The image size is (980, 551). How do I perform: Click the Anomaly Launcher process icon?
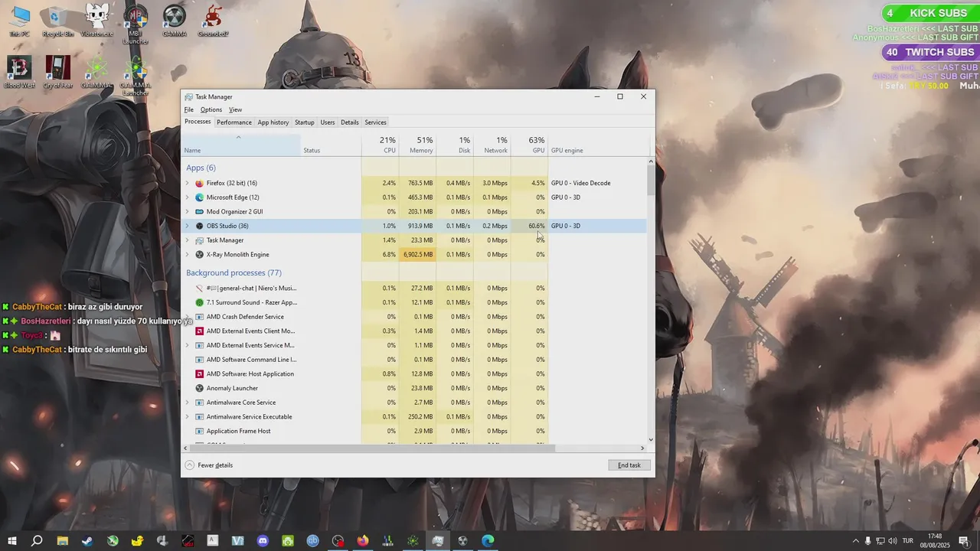(x=199, y=388)
